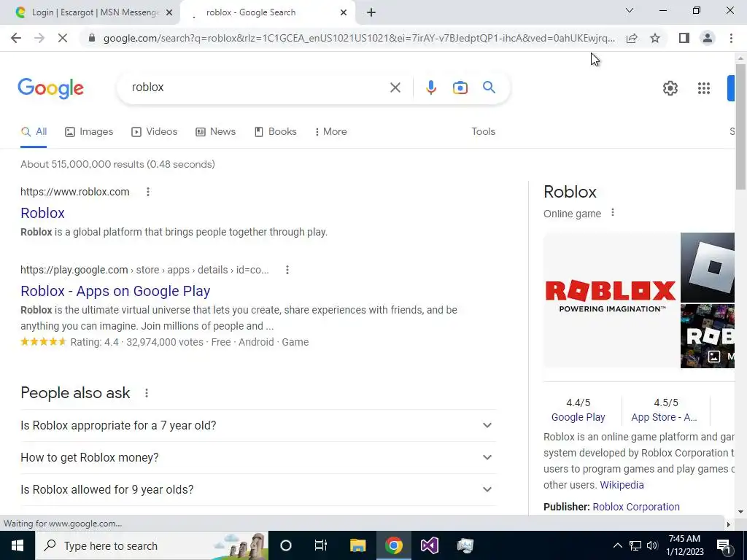This screenshot has height=560, width=747.
Task: Click the roblox search input field
Action: (258, 87)
